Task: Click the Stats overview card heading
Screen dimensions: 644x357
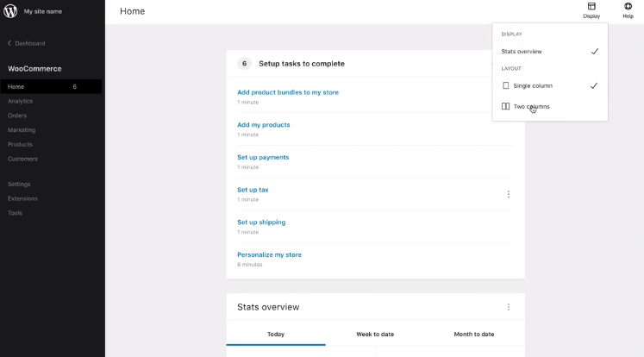Action: pyautogui.click(x=268, y=307)
